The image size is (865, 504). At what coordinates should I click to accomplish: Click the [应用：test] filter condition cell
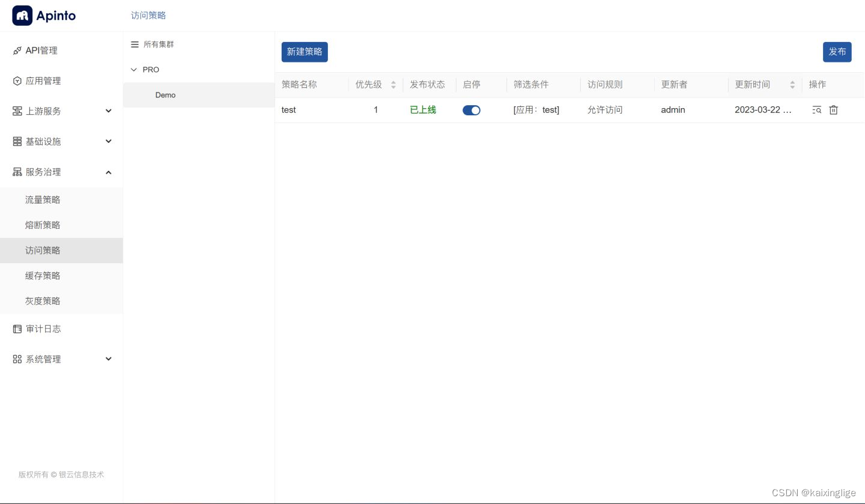pyautogui.click(x=536, y=110)
